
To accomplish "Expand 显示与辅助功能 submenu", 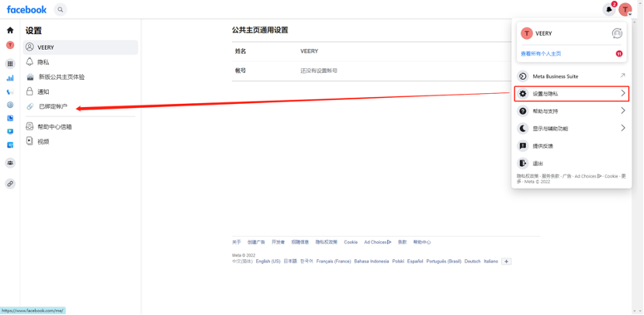I will pyautogui.click(x=571, y=128).
